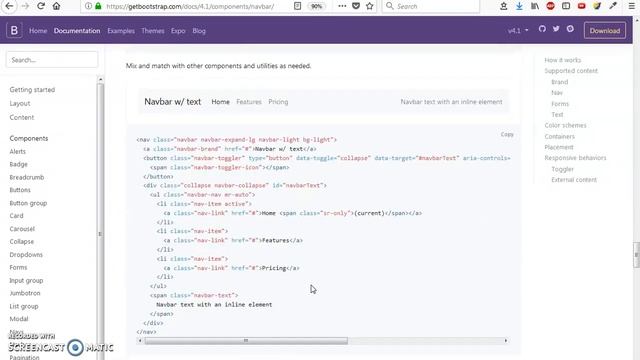Open Jumbotron component page
The height and width of the screenshot is (360, 640).
click(x=25, y=293)
